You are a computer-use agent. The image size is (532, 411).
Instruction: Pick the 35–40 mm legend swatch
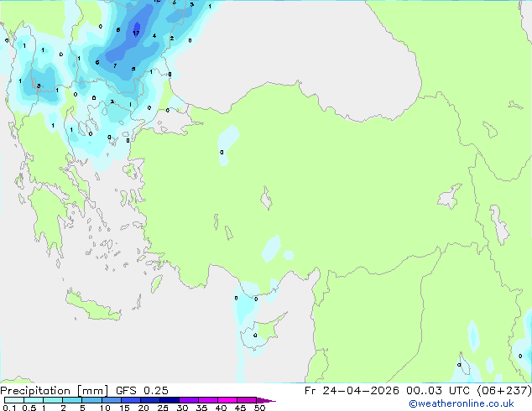point(208,400)
